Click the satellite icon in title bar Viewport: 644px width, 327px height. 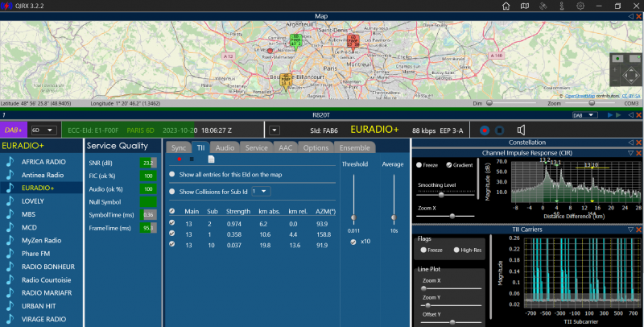click(543, 6)
